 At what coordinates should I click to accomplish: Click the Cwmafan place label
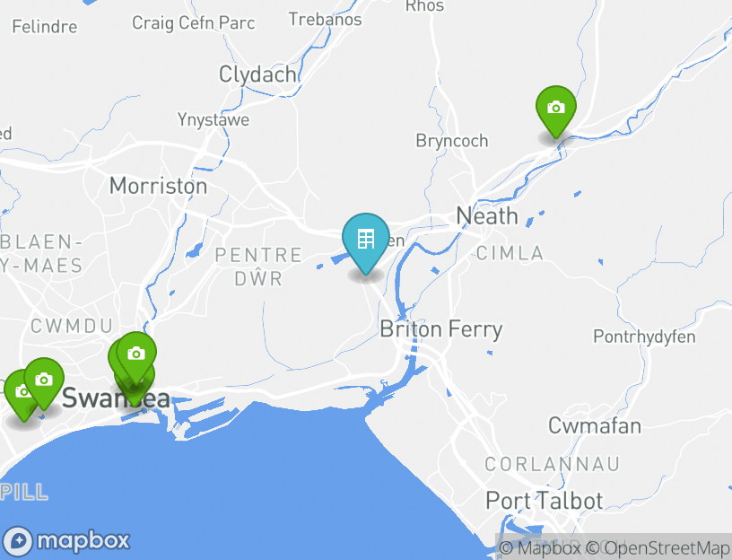pos(594,425)
